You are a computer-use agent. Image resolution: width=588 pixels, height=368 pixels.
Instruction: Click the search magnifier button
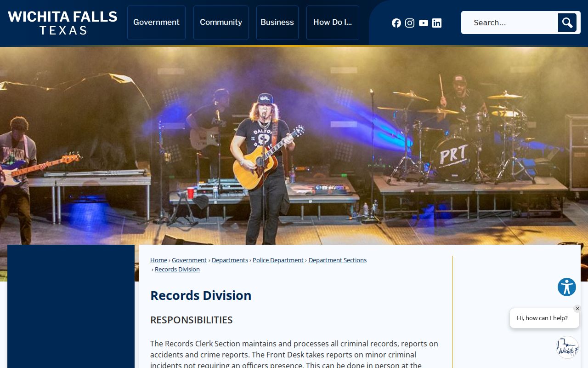567,23
